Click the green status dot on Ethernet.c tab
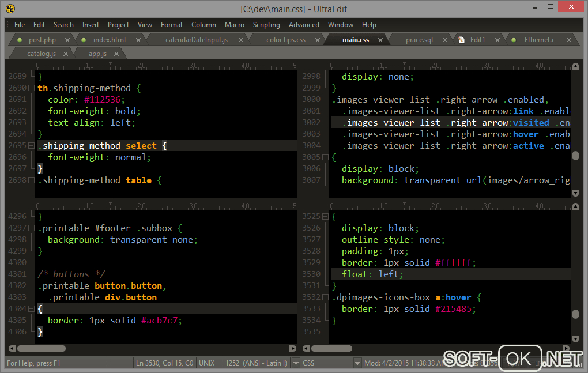Screen dimensions: 588x373 pyautogui.click(x=514, y=40)
